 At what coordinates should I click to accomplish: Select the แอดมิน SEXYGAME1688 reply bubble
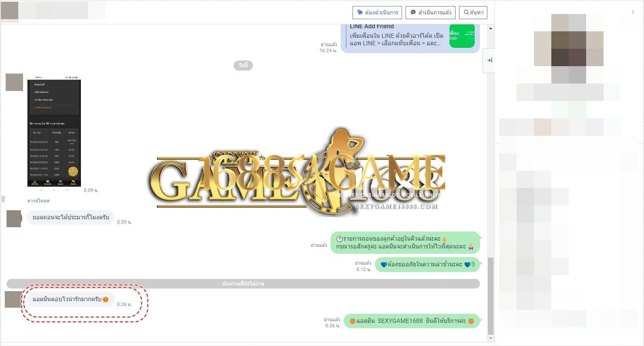[x=411, y=321]
